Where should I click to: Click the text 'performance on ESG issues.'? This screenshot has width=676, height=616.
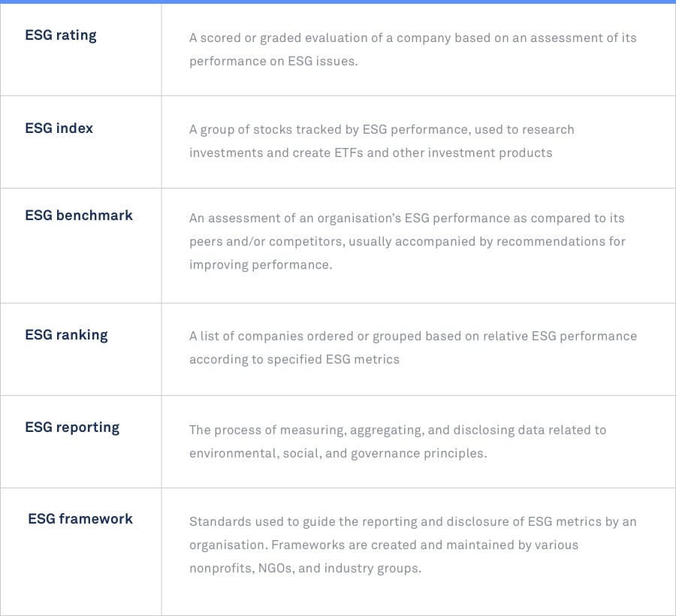click(273, 61)
